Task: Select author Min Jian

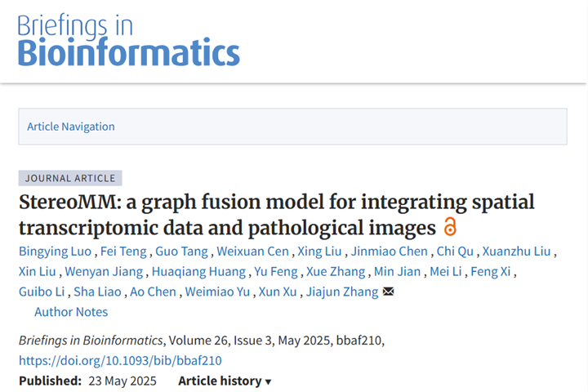Action: [397, 272]
